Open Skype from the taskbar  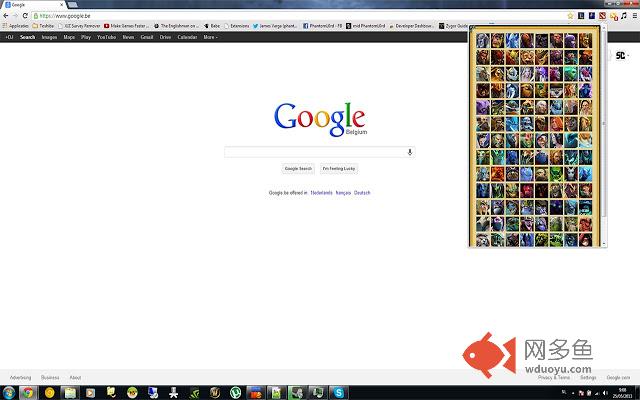pyautogui.click(x=338, y=393)
